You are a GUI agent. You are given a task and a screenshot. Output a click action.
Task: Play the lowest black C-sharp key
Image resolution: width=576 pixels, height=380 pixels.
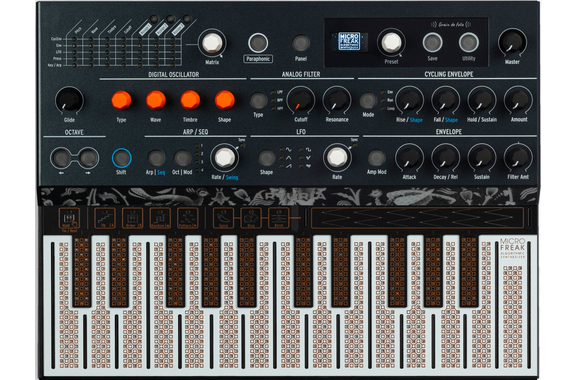click(82, 271)
